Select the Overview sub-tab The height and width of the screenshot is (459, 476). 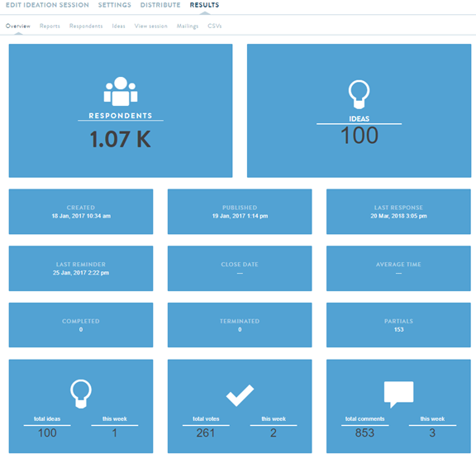(x=18, y=26)
